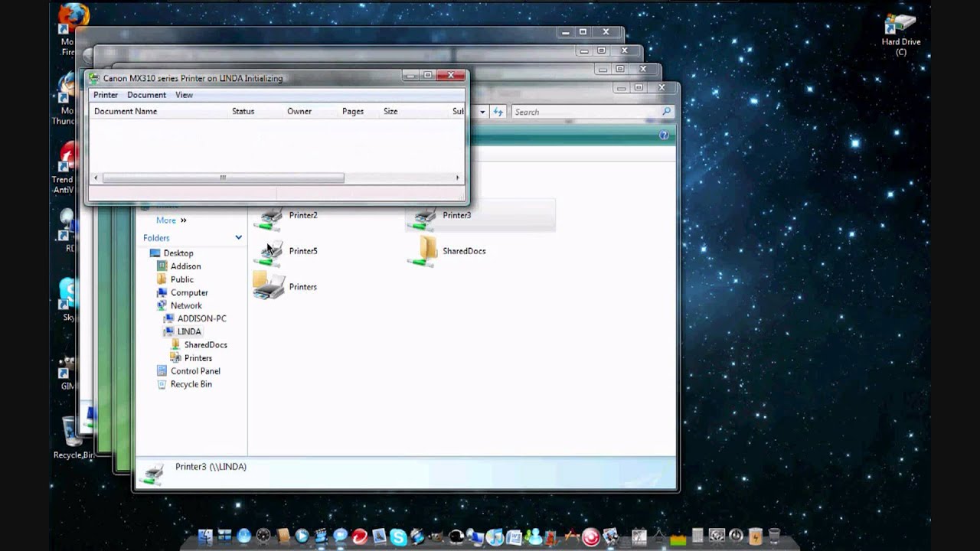The image size is (980, 551).
Task: Open the Document menu in Canon window
Action: tap(146, 95)
